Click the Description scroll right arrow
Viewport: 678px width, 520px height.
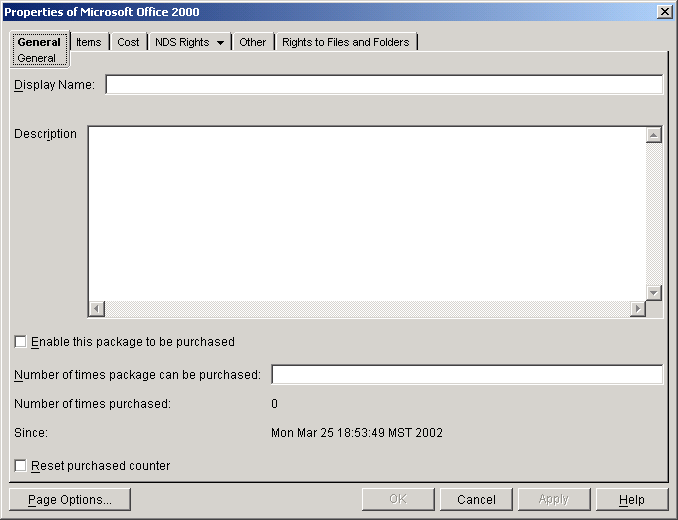(638, 309)
